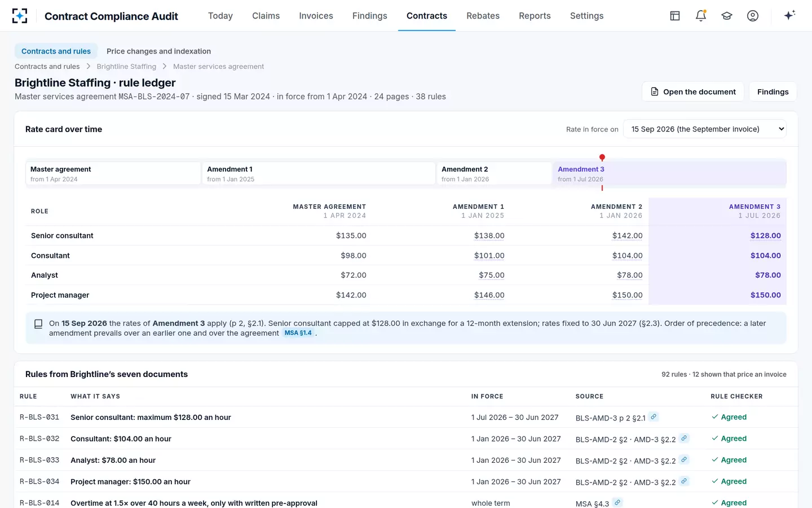Viewport: 812px width, 508px height.
Task: Select Amendment 2 timeline segment
Action: [494, 174]
